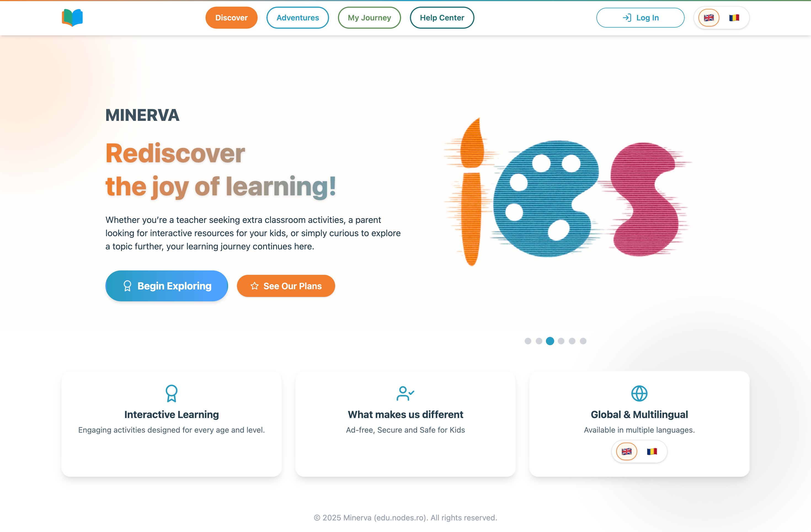Show the last carousel slide dot
The height and width of the screenshot is (532, 811).
tap(583, 341)
